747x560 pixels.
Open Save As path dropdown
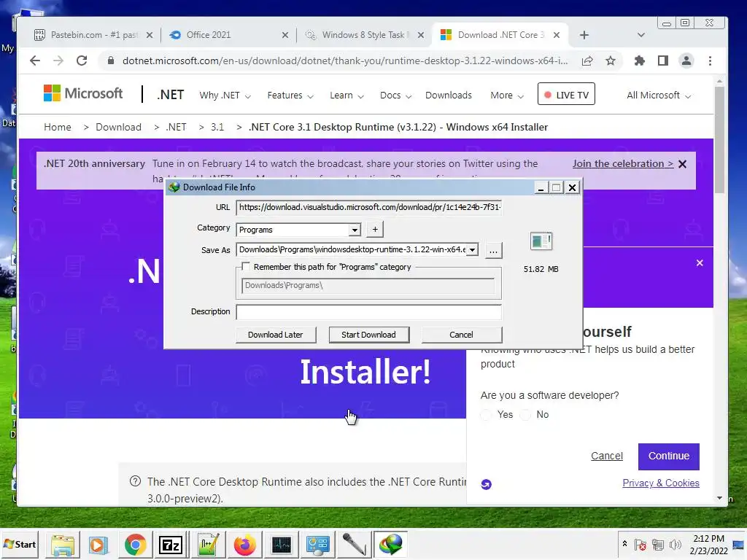(x=472, y=250)
